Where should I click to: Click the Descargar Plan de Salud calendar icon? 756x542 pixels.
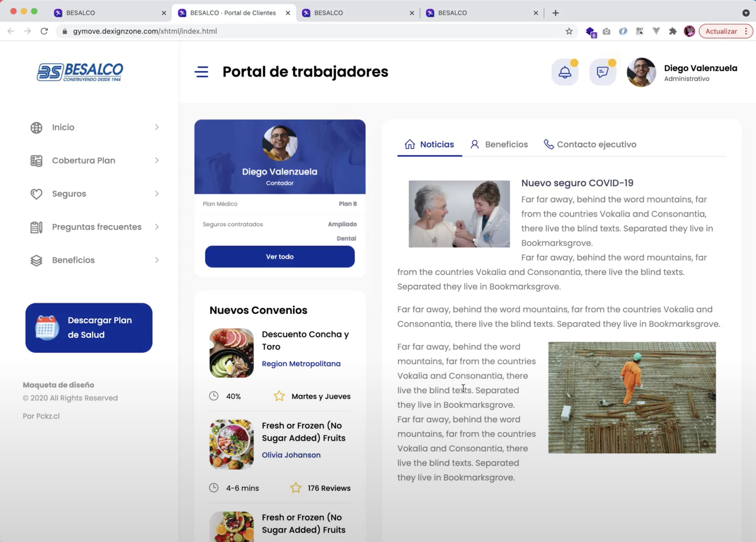(x=47, y=327)
